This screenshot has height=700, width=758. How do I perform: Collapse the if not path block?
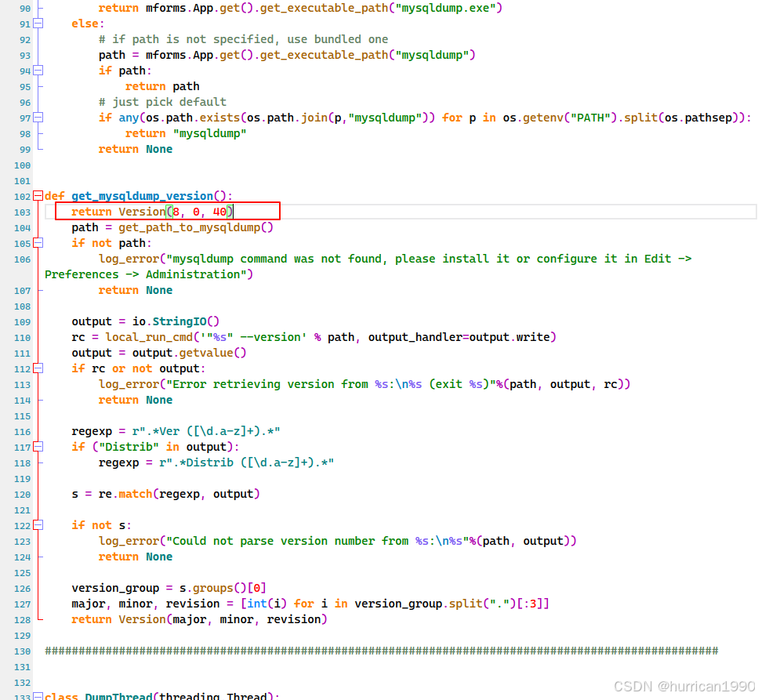[x=38, y=243]
